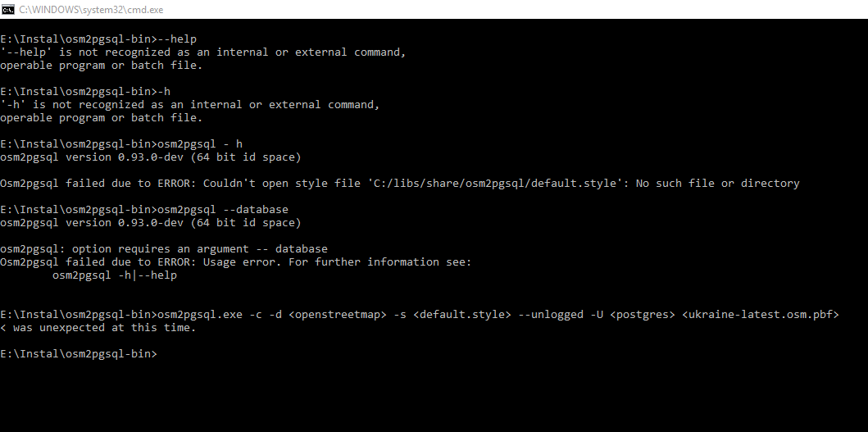Click the "< was unexpected at this time." message
The width and height of the screenshot is (868, 432).
pyautogui.click(x=98, y=328)
